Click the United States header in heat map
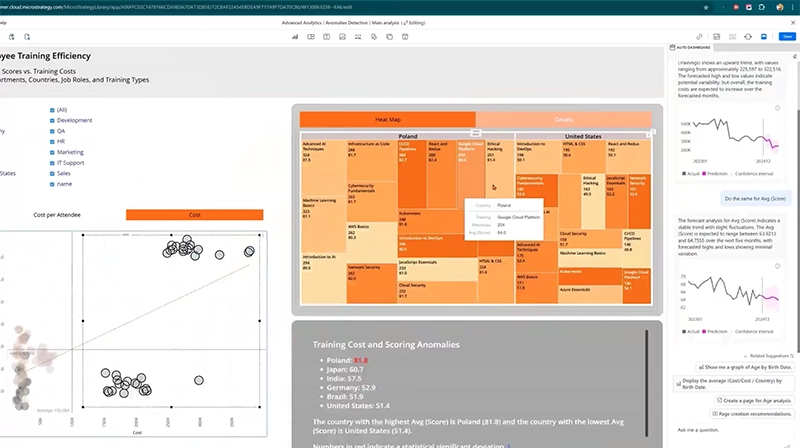This screenshot has width=800, height=448. pyautogui.click(x=583, y=136)
